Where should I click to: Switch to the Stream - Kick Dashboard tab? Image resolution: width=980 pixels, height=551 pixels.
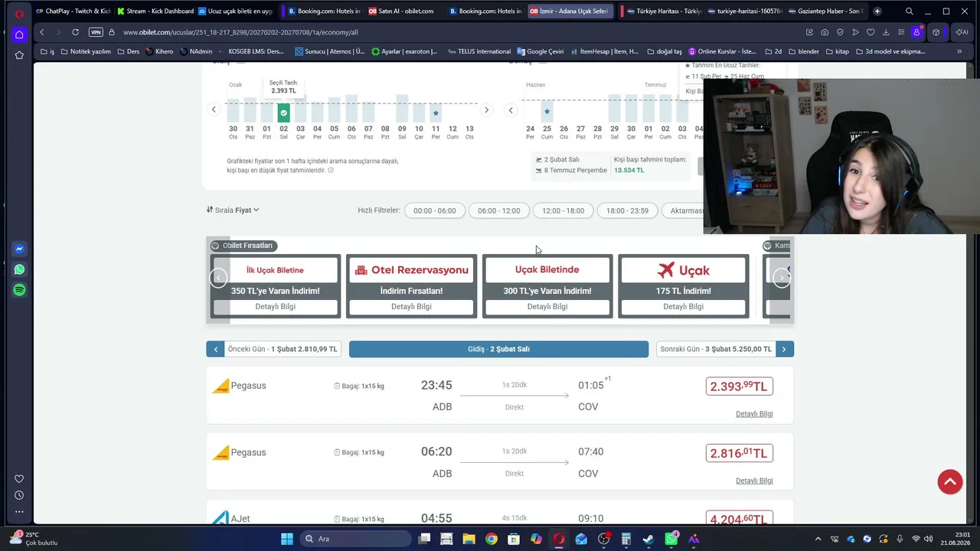(x=155, y=11)
